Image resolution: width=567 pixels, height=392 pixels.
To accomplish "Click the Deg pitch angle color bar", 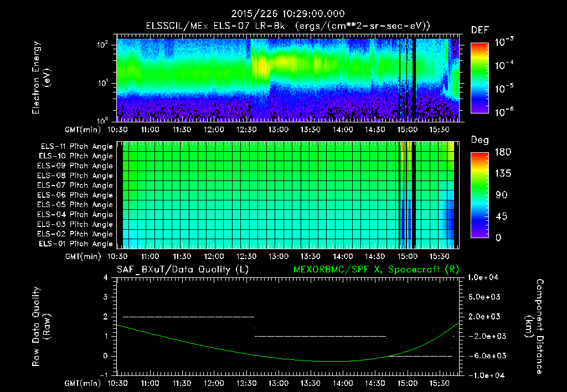I will 480,195.
